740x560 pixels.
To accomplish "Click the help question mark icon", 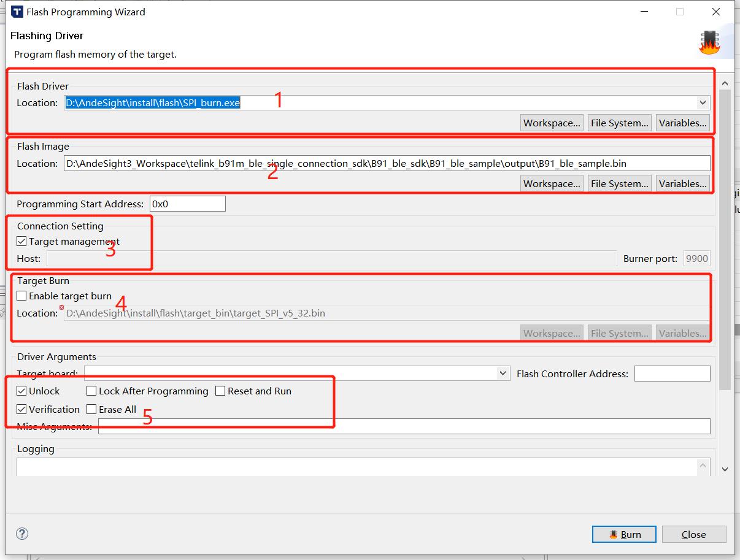I will pos(22,534).
